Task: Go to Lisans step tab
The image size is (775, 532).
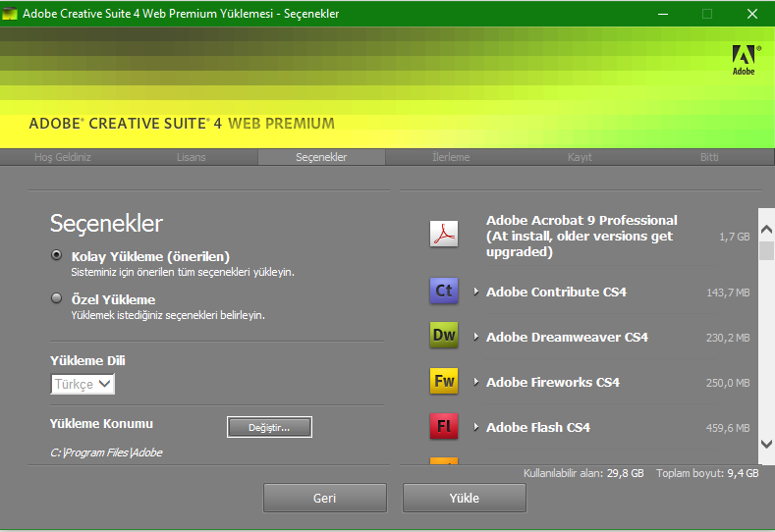Action: coord(192,157)
